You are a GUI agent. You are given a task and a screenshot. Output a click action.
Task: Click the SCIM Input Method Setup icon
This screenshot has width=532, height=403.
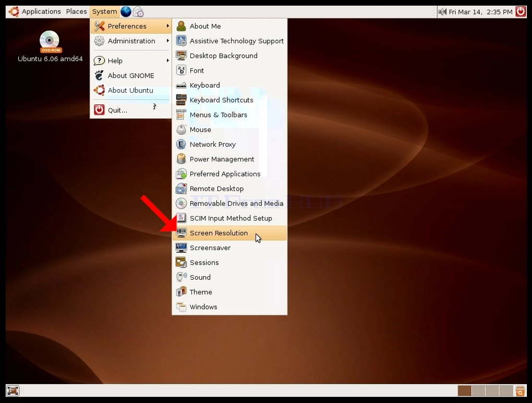[181, 218]
